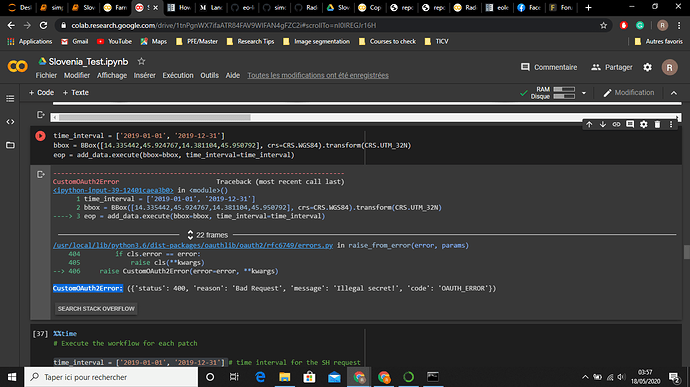Open the cell editor settings gear
The image size is (690, 387).
point(643,125)
